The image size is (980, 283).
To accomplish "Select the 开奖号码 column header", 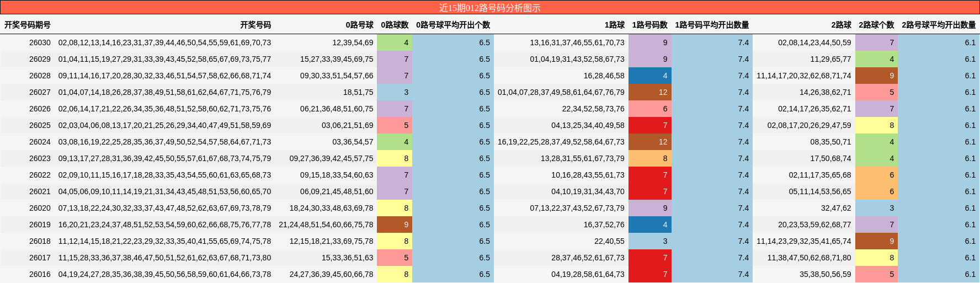I will click(x=255, y=25).
